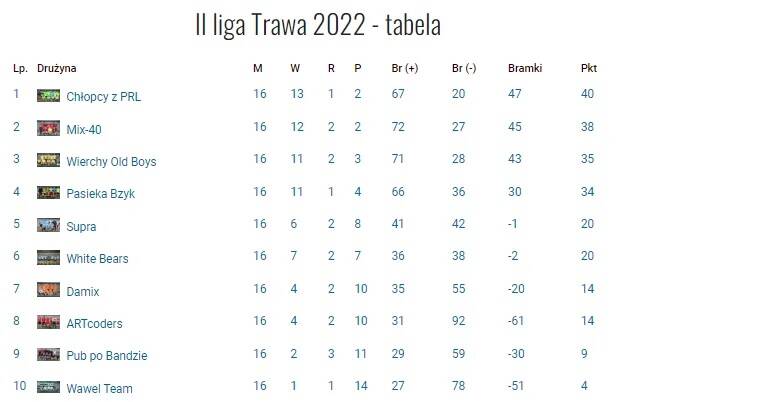Open the White Bears team link

pos(97,259)
